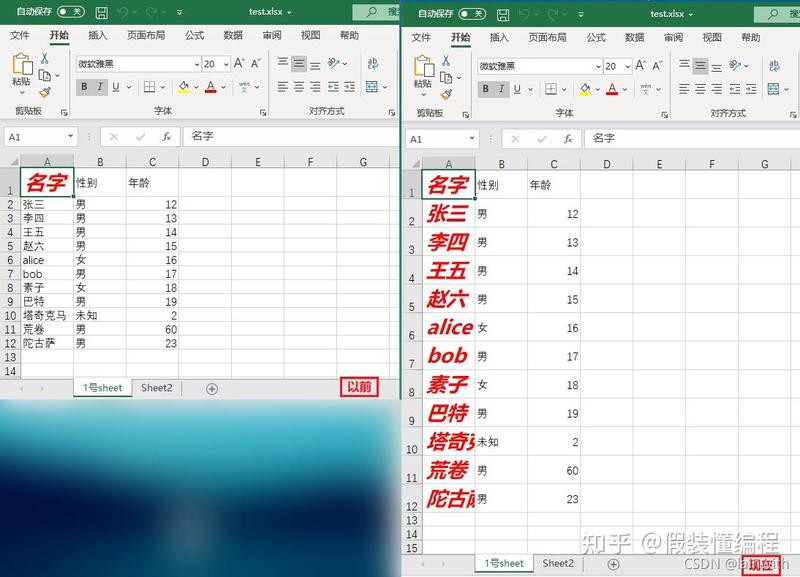The width and height of the screenshot is (800, 577).
Task: Click Insert Function fx in left window
Action: point(166,136)
